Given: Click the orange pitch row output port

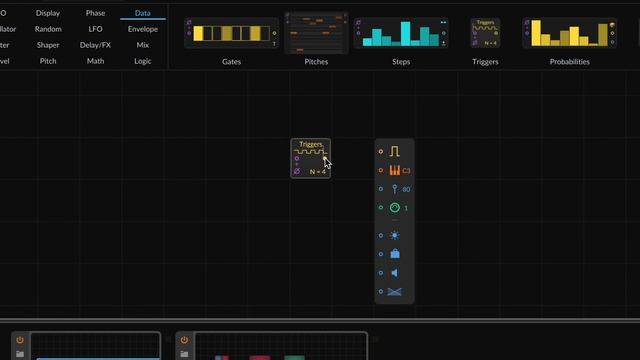Looking at the screenshot, I should point(381,170).
